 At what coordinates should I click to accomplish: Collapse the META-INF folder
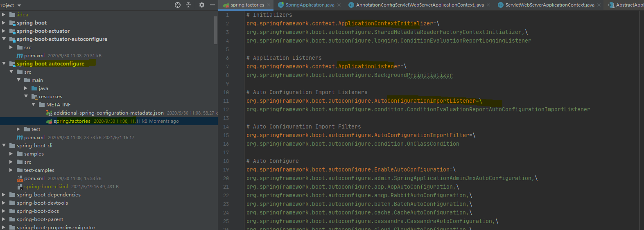[33, 104]
